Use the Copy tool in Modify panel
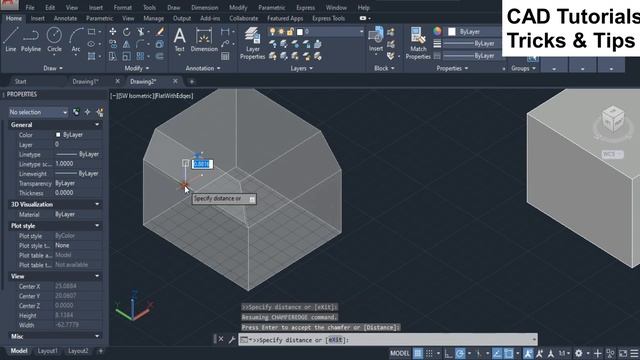Viewport: 640px width, 360px height. coord(113,44)
